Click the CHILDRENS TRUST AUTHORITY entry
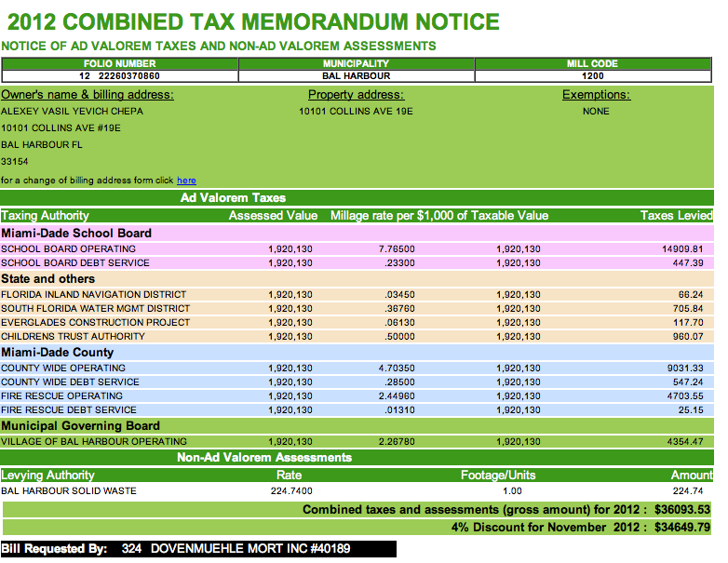This screenshot has height=563, width=728. 73,336
